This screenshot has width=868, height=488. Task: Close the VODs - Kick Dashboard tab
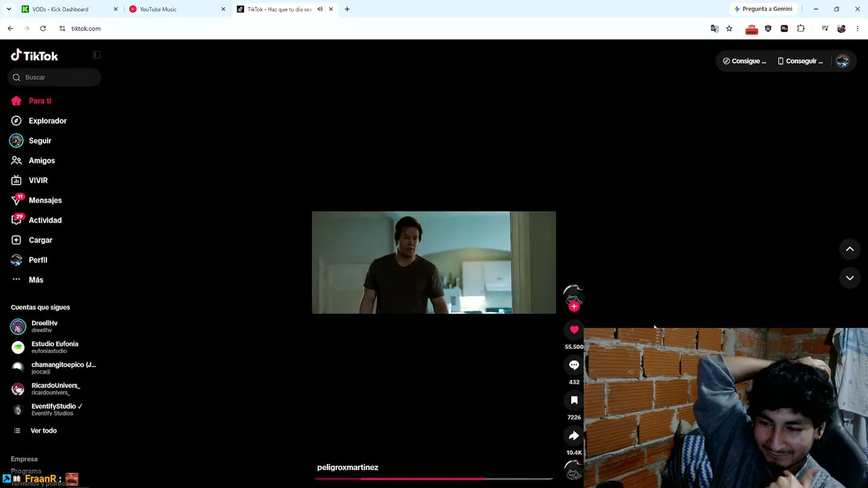coord(115,9)
